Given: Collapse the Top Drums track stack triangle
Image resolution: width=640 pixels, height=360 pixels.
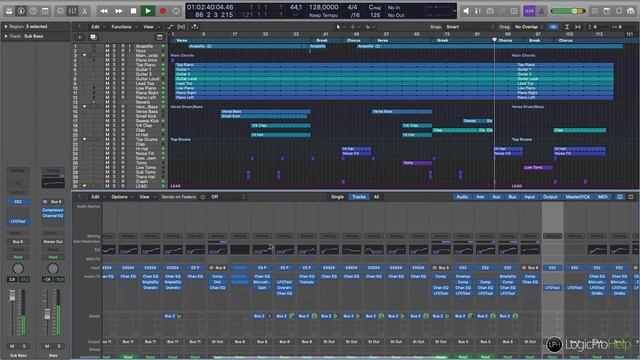Looking at the screenshot, I should click(85, 139).
